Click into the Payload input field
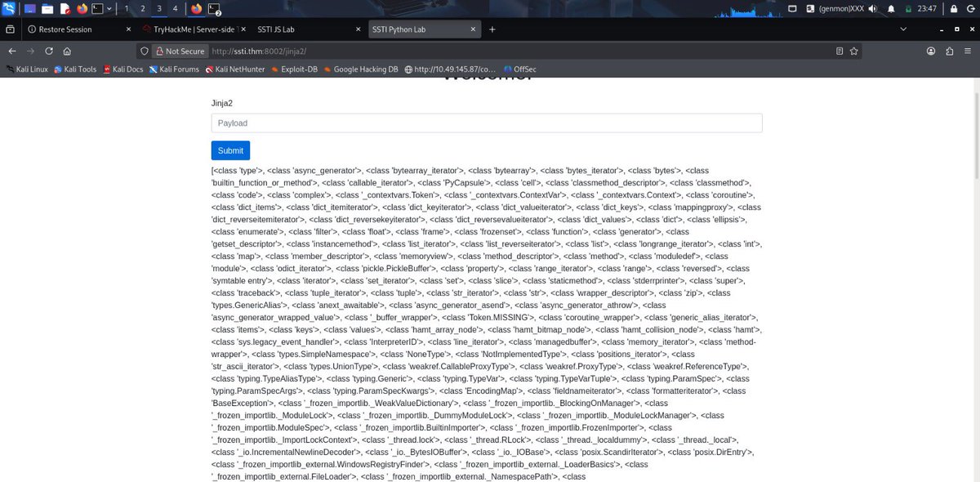 click(487, 123)
